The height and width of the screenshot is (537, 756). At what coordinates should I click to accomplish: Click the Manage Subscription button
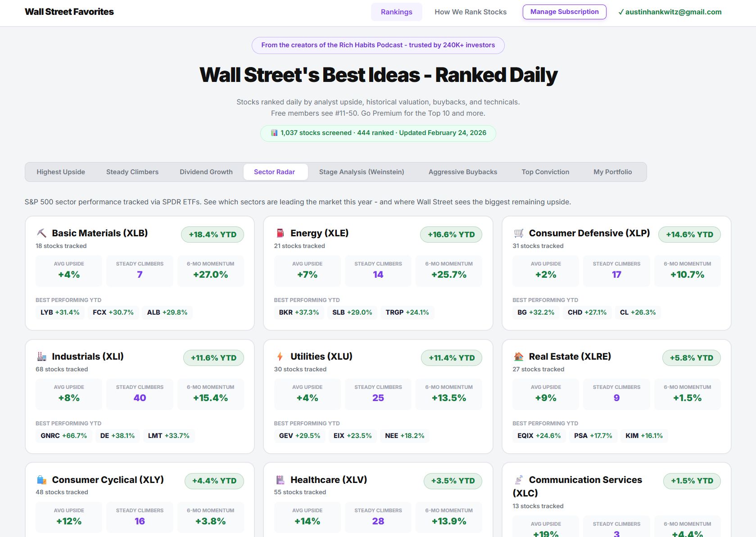(x=564, y=12)
